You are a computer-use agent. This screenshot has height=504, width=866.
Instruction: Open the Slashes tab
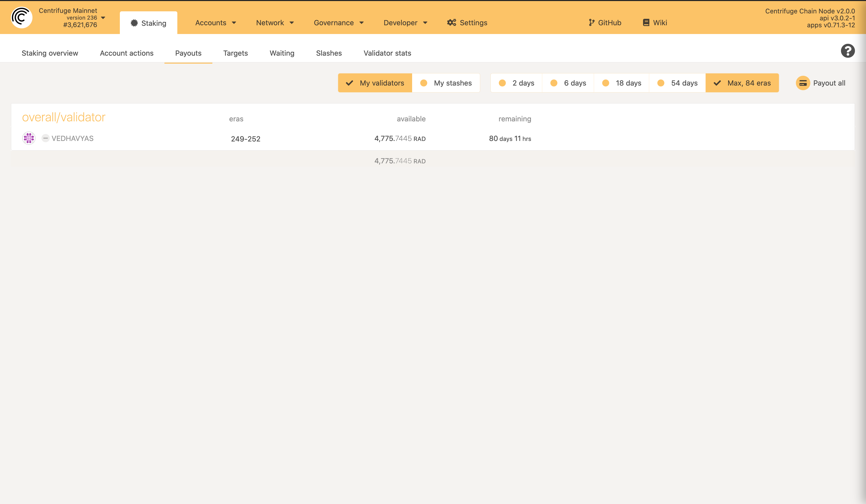coord(329,53)
